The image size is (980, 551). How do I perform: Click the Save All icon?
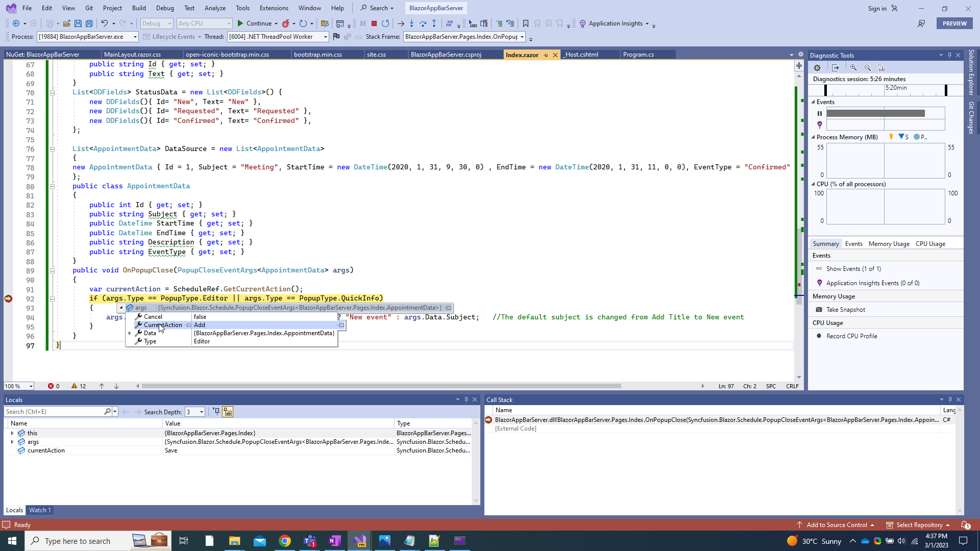(89, 23)
